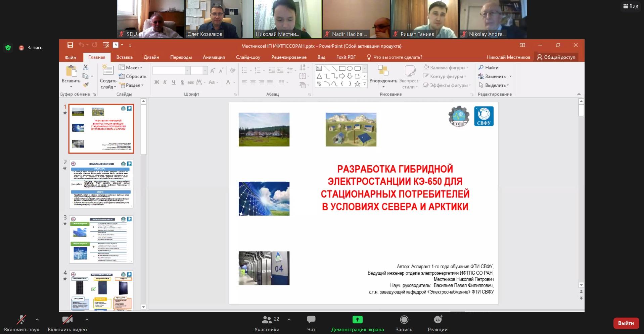The image size is (644, 334).
Task: Toggle microphone with Включить звук
Action: (x=21, y=320)
